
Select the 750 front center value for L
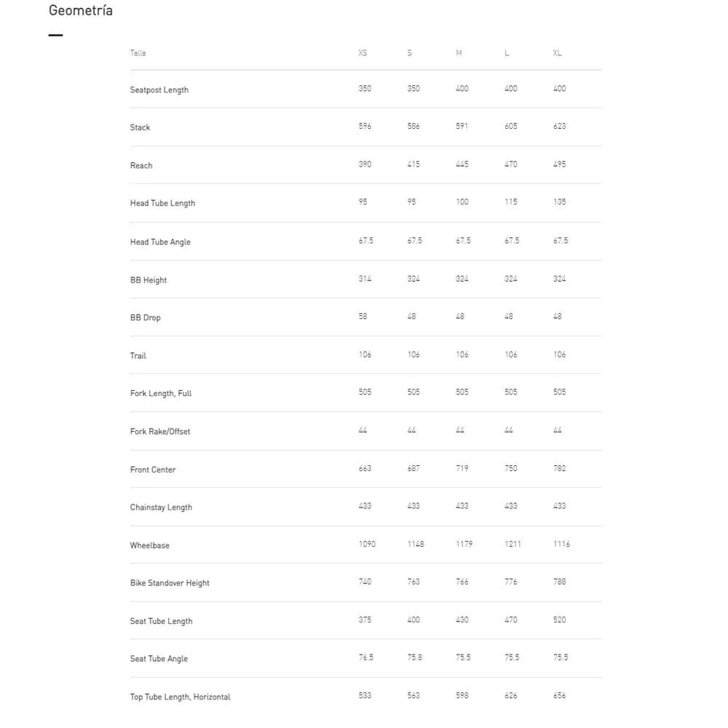click(511, 468)
